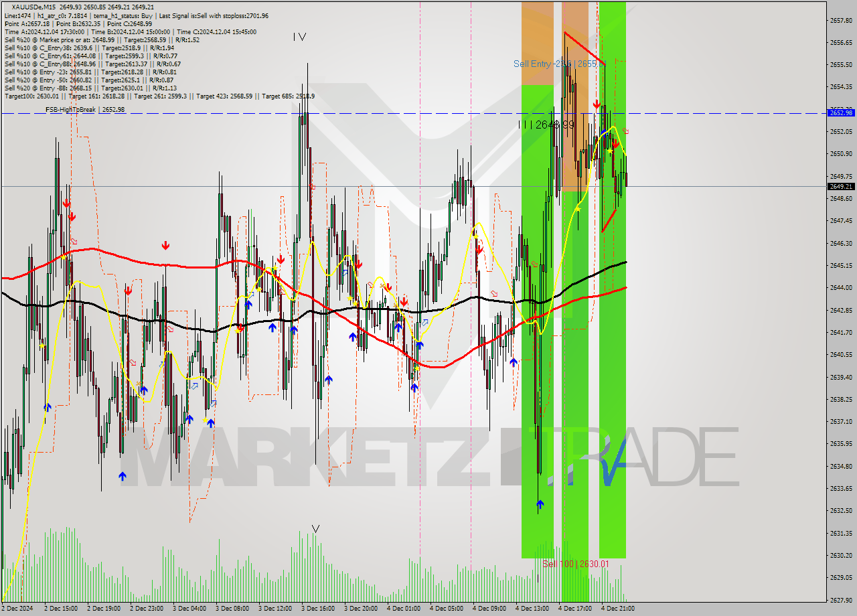Click the 2639.40 price axis label

tap(840, 377)
